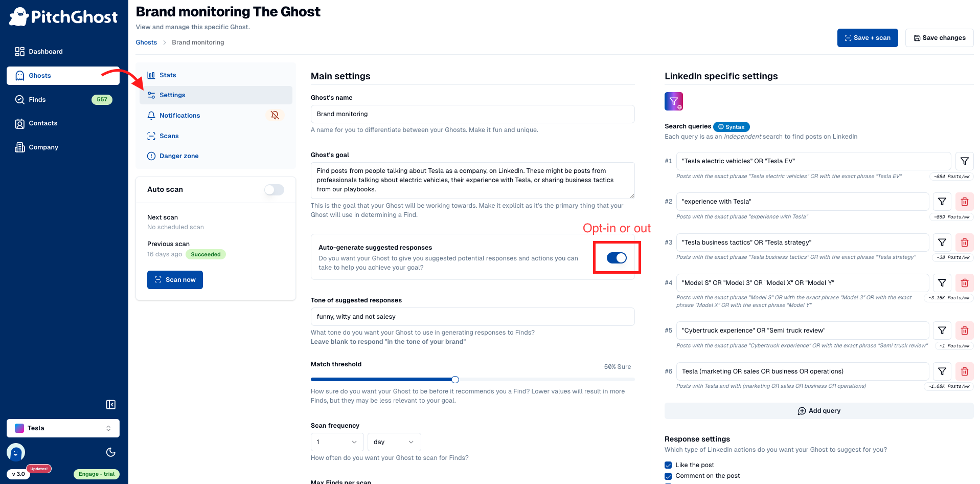Open the Tesla company switcher dropdown

(x=63, y=428)
